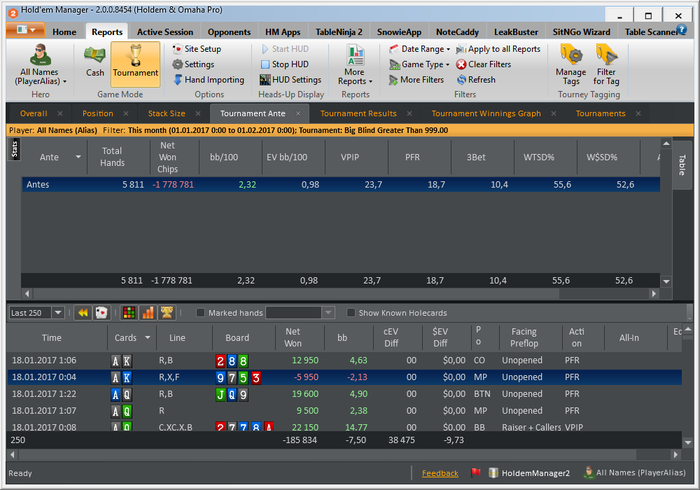Open the Active Session tab
The height and width of the screenshot is (490, 700).
tap(165, 32)
